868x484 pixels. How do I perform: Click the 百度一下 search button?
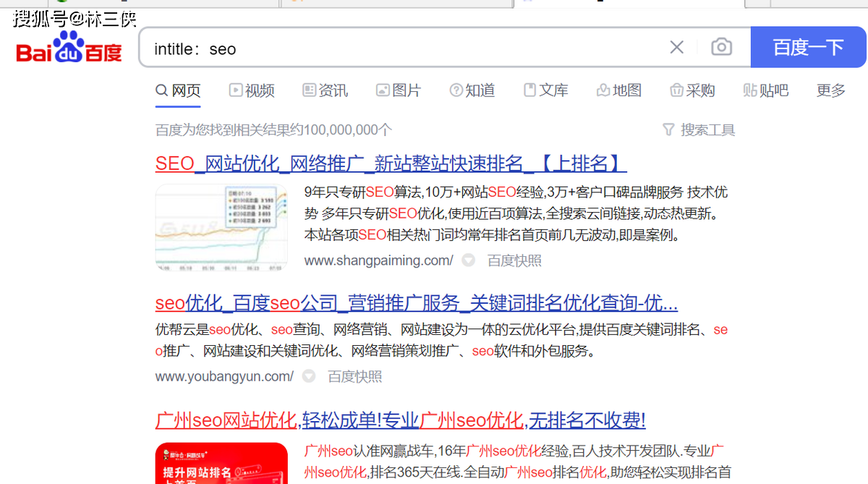click(x=808, y=48)
